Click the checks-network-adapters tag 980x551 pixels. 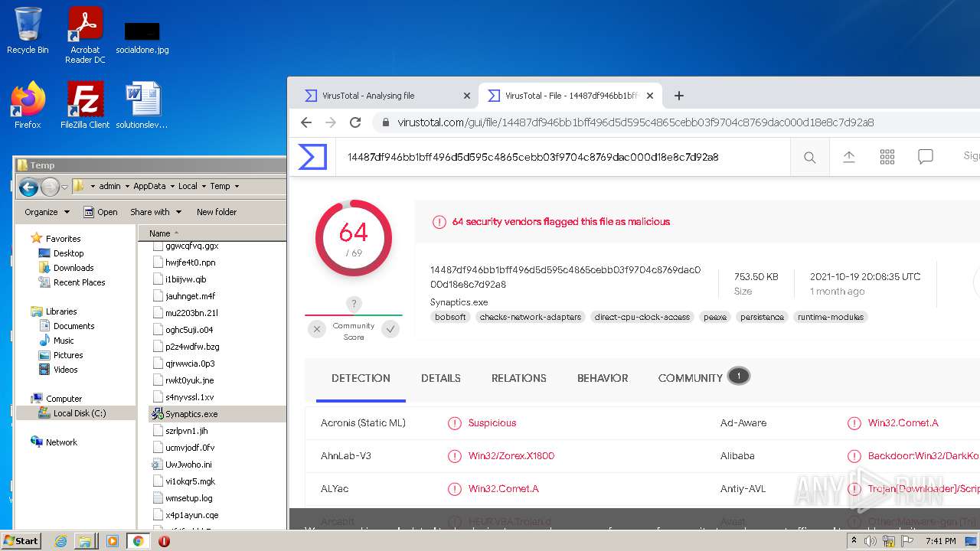(x=531, y=317)
